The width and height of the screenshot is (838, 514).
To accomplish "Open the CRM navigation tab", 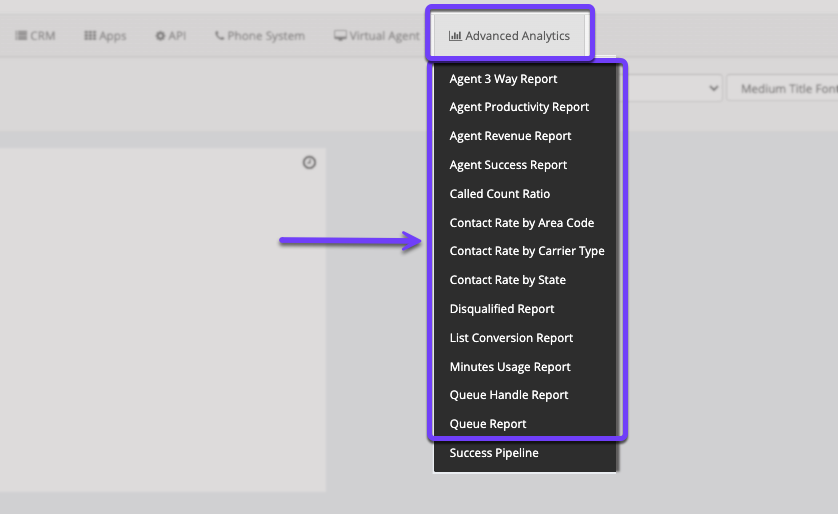I will (36, 36).
